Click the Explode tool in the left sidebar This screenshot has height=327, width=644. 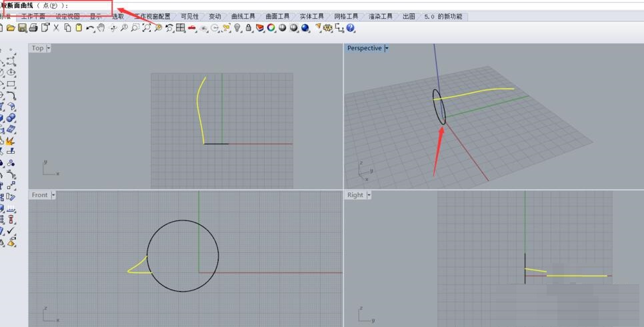pyautogui.click(x=11, y=141)
